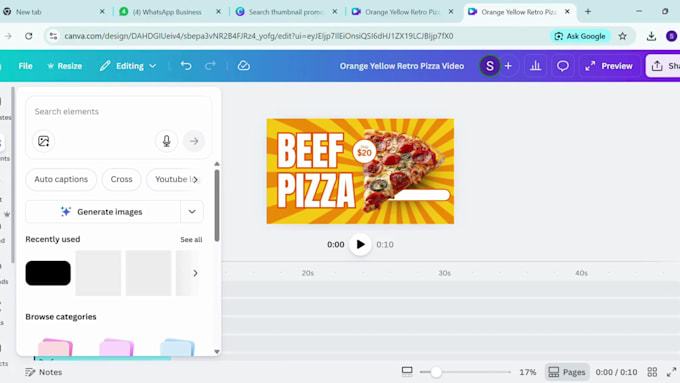Open the pink category folder
The image size is (680, 383).
(55, 347)
